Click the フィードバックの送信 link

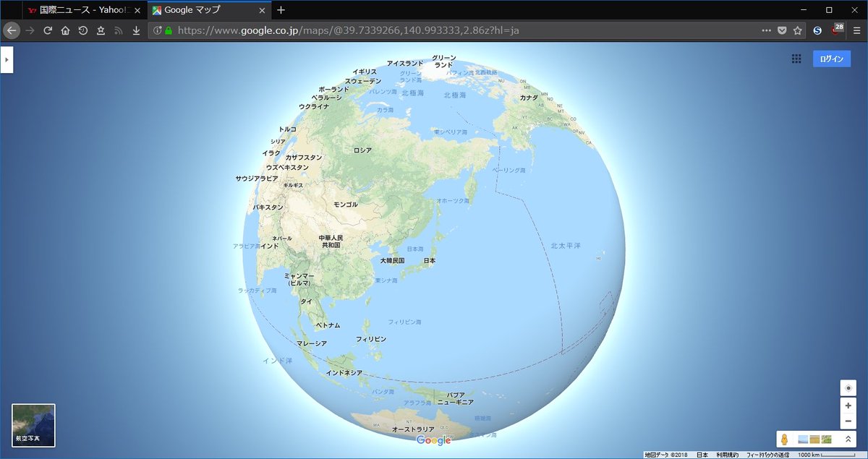pyautogui.click(x=768, y=455)
